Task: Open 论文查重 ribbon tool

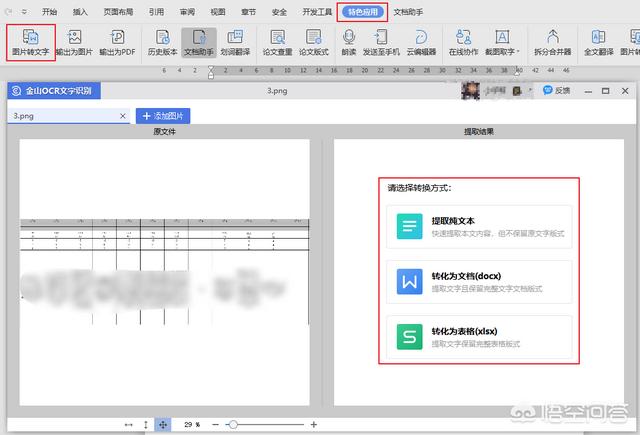Action: [278, 42]
